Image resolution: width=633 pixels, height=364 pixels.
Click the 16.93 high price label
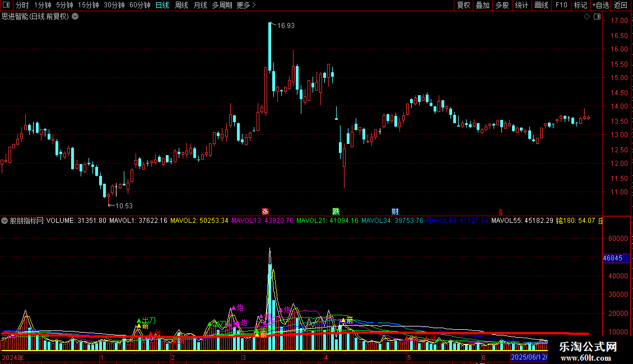click(286, 25)
